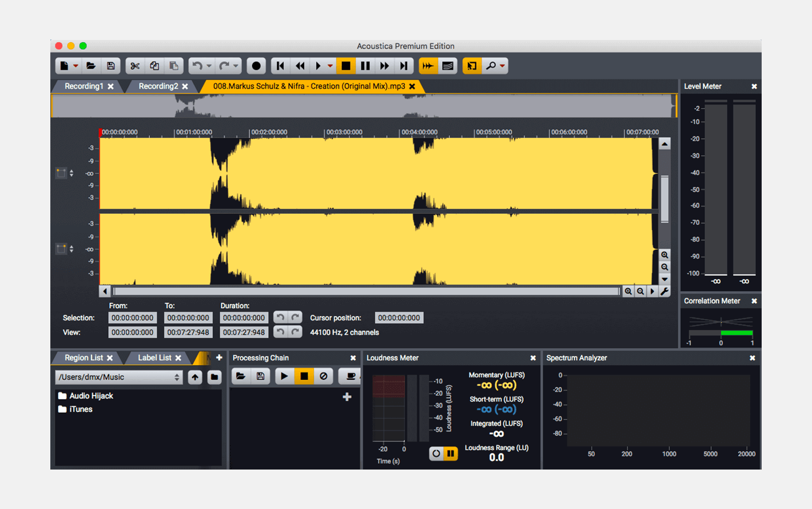Viewport: 812px width, 509px height.
Task: Switch to the Recording1 tab
Action: click(84, 86)
